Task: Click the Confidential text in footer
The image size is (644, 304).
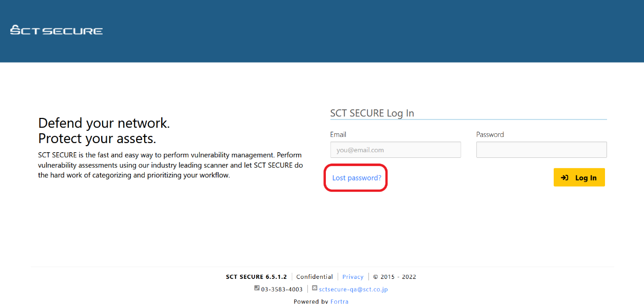Action: (x=315, y=277)
